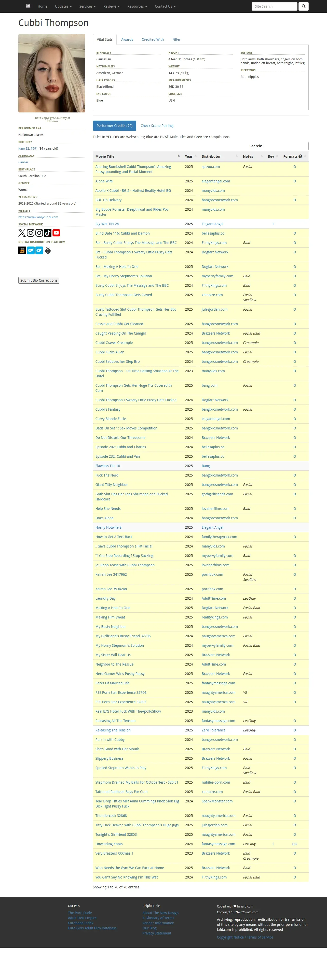Switch to the Awards tab
The image size is (327, 980).
click(x=127, y=40)
